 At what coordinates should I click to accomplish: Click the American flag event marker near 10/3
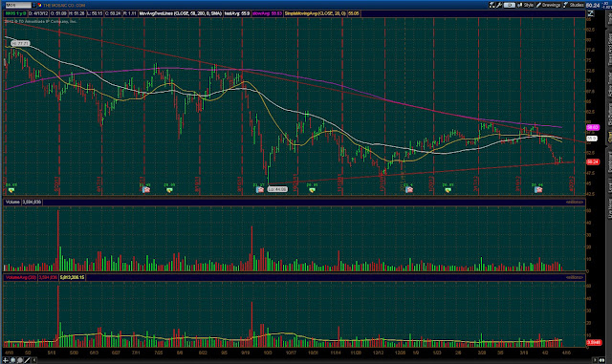point(259,189)
